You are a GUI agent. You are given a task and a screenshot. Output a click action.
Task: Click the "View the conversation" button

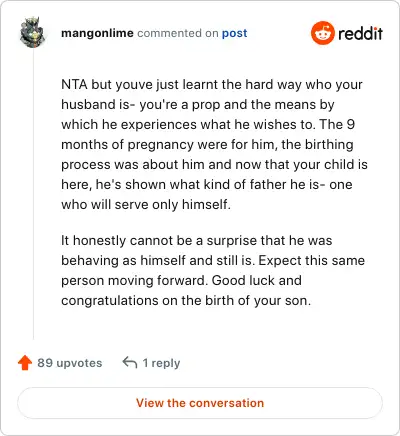coord(200,403)
